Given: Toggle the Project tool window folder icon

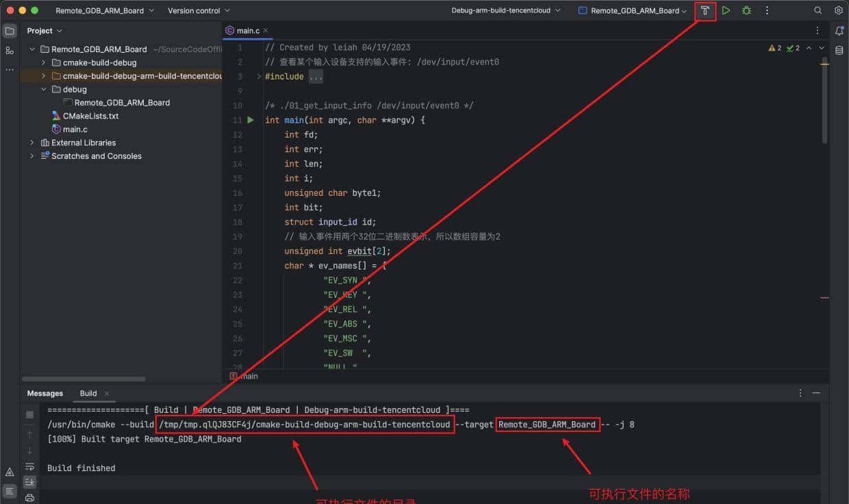Looking at the screenshot, I should point(10,31).
